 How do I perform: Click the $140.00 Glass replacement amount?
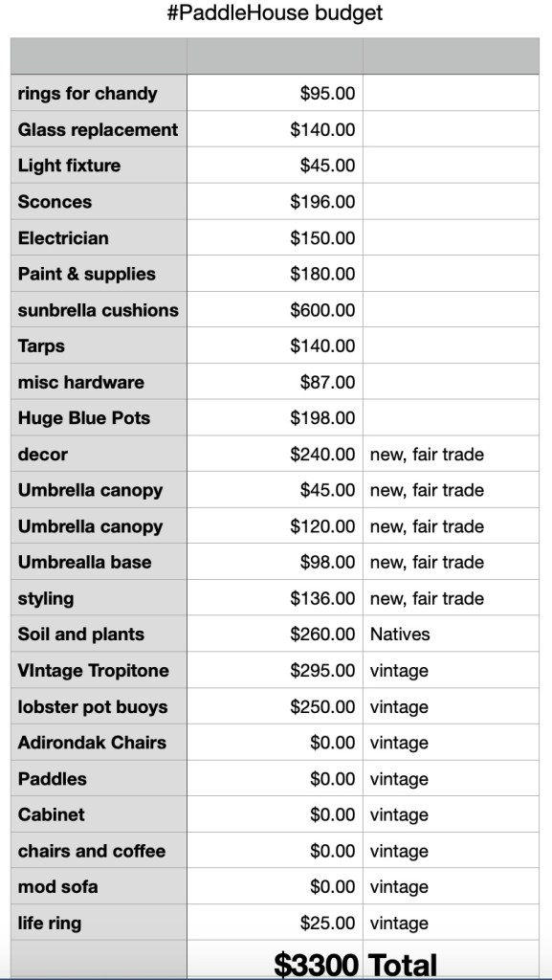(322, 129)
